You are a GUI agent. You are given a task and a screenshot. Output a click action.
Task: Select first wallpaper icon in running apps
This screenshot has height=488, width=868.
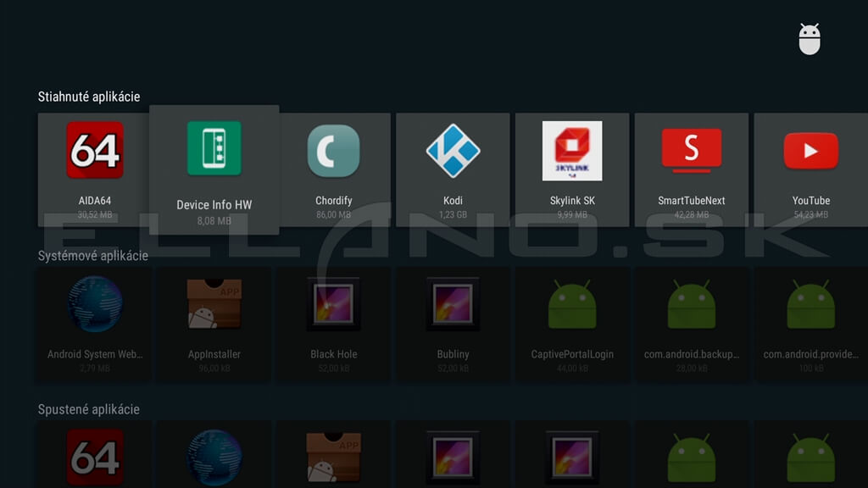point(453,457)
